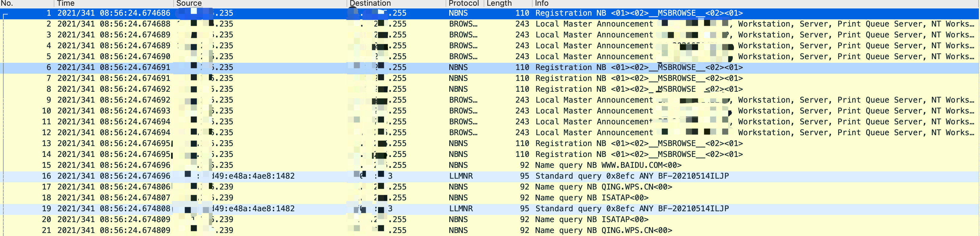Select packet 21 Name query NB QING.WPS.CN info
This screenshot has width=980, height=236.
coord(604,230)
